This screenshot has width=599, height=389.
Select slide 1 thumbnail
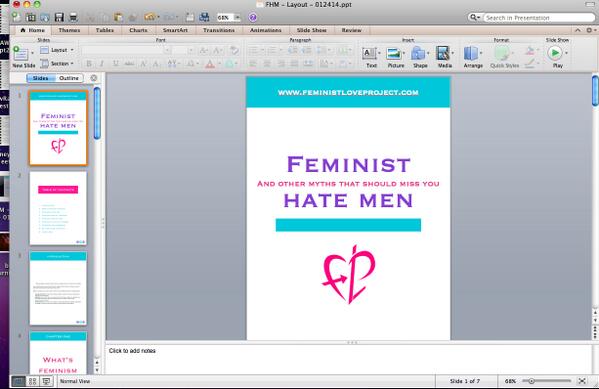58,128
